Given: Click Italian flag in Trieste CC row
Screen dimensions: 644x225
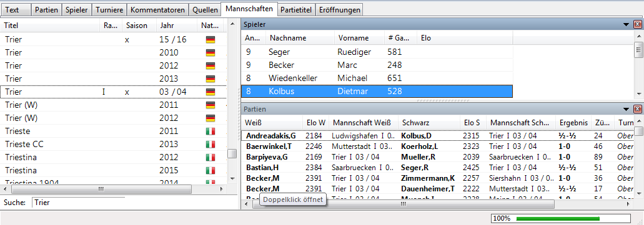Looking at the screenshot, I should (211, 144).
